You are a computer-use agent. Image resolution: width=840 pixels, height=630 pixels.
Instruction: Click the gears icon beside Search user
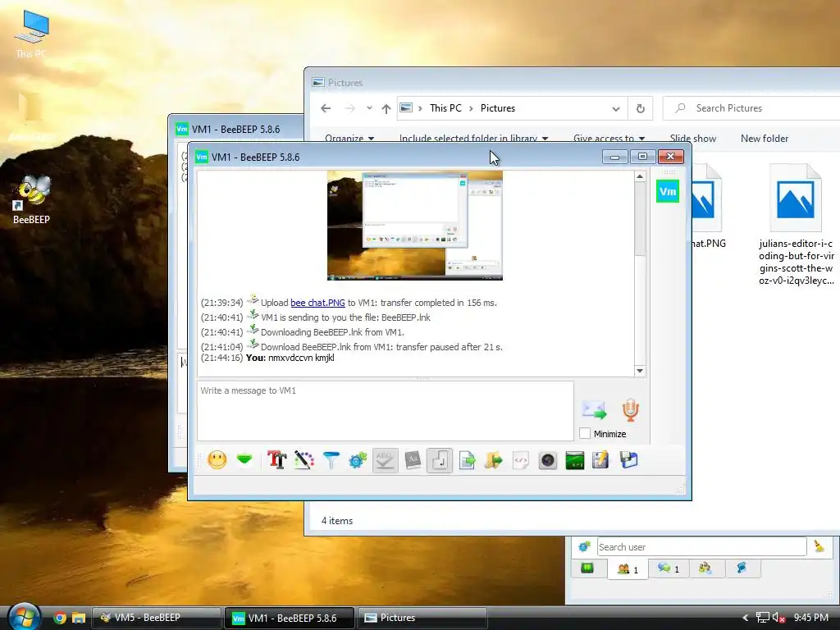[x=584, y=546]
